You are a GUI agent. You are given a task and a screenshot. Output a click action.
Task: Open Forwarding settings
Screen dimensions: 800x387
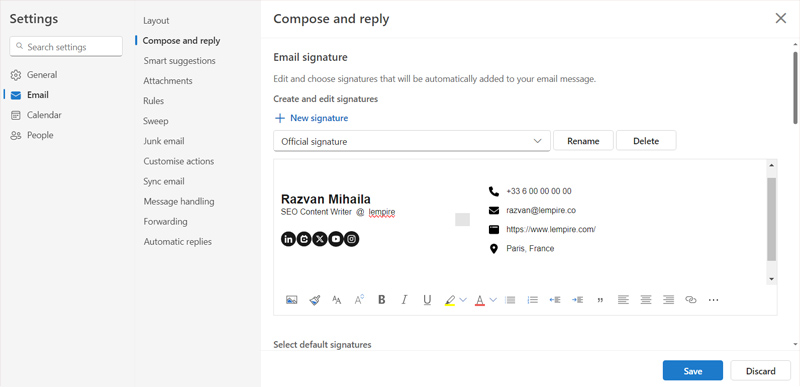pos(165,222)
